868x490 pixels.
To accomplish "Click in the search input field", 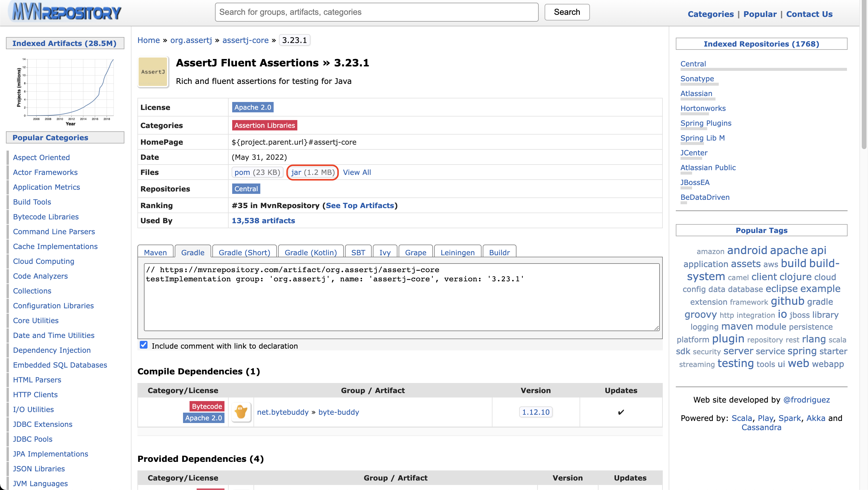I will pyautogui.click(x=376, y=12).
